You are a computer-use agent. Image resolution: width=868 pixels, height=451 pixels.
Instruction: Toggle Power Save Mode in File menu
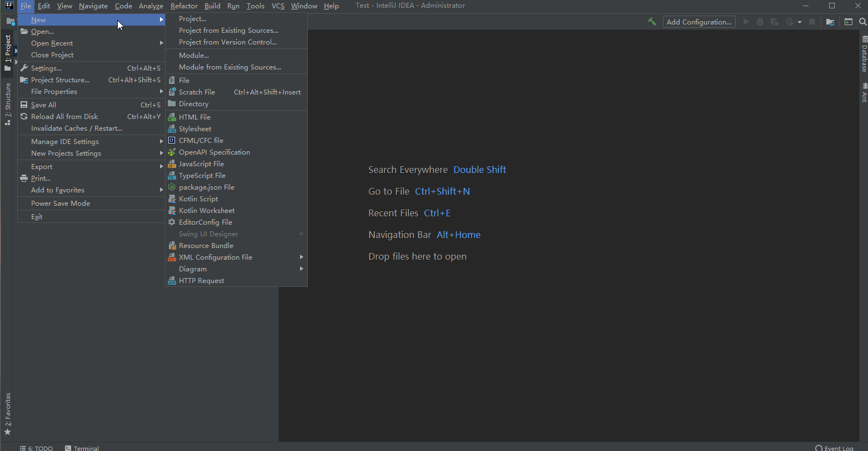coord(92,204)
